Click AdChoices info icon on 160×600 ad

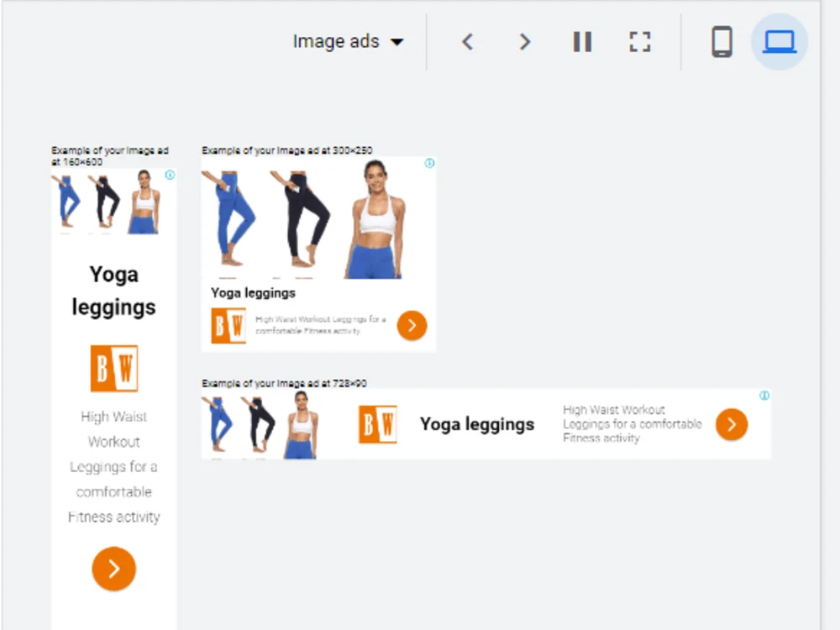click(170, 175)
